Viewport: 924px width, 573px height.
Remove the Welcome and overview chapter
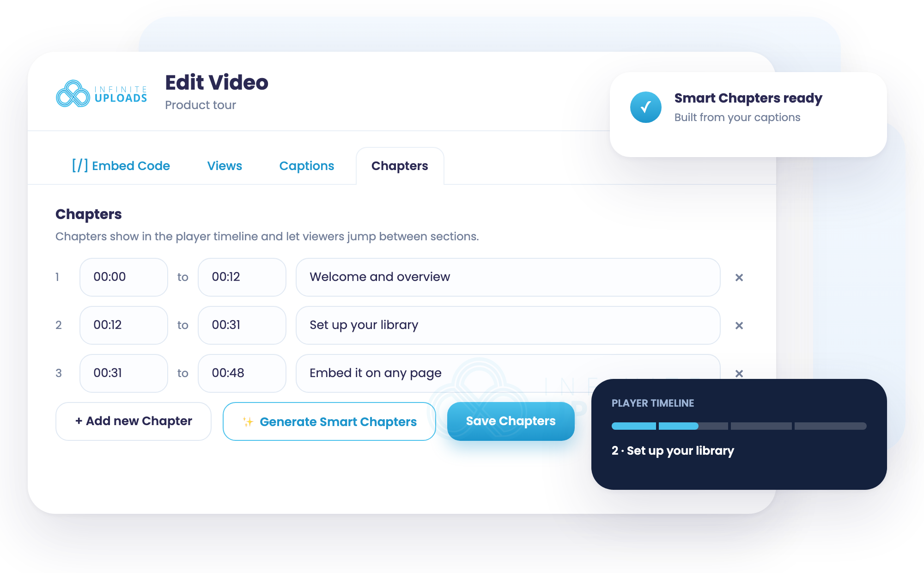coord(739,277)
